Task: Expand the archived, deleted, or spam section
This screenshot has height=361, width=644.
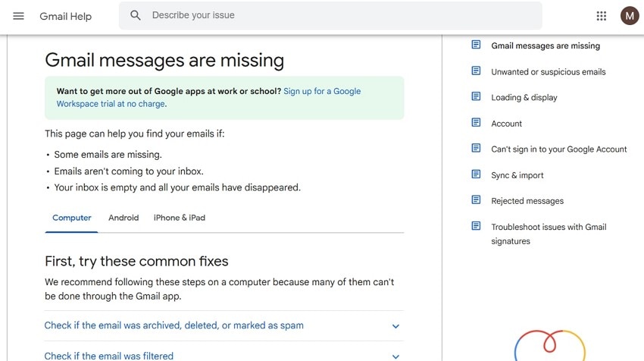Action: click(174, 325)
